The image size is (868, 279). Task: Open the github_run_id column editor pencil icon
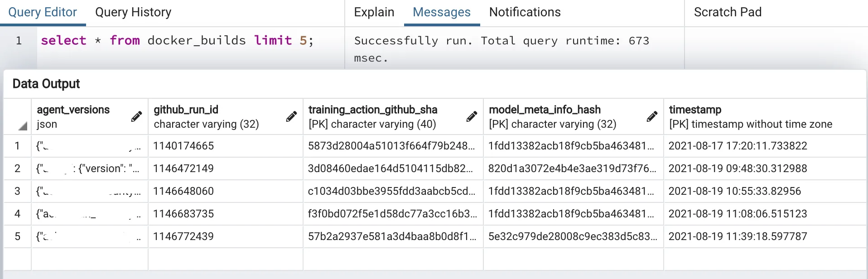(290, 117)
